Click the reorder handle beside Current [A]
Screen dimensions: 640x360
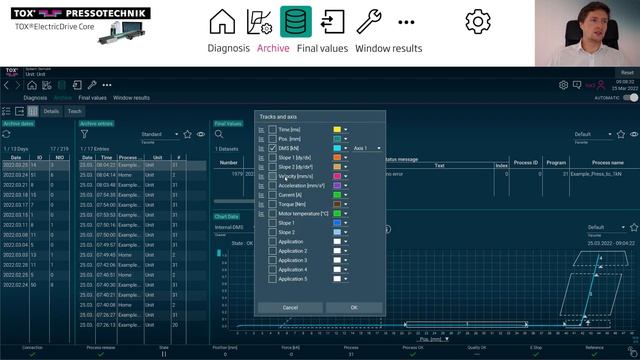point(261,195)
